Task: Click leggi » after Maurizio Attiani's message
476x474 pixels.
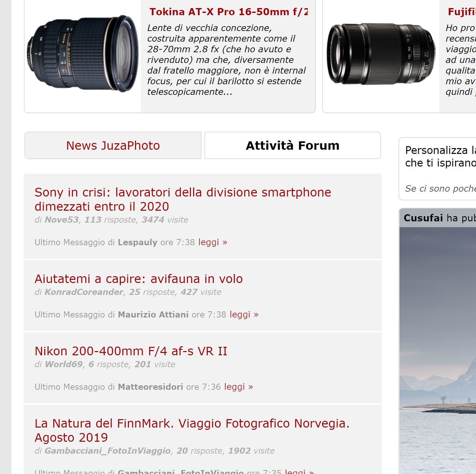Action: 244,315
